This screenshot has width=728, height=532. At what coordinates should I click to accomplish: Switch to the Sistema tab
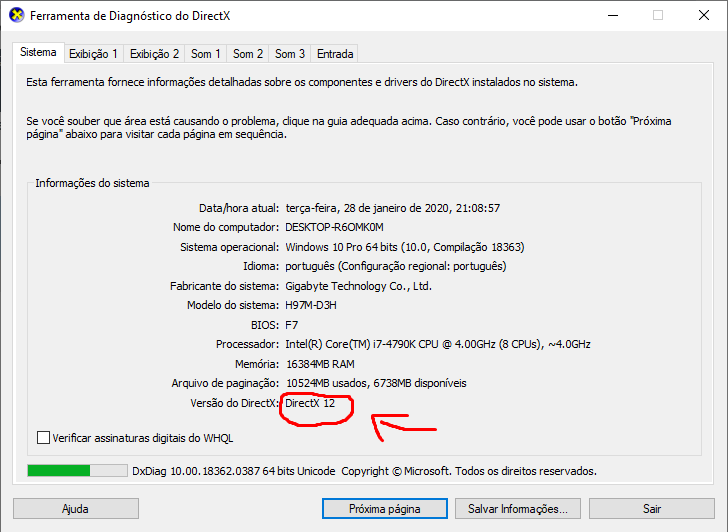tap(38, 52)
